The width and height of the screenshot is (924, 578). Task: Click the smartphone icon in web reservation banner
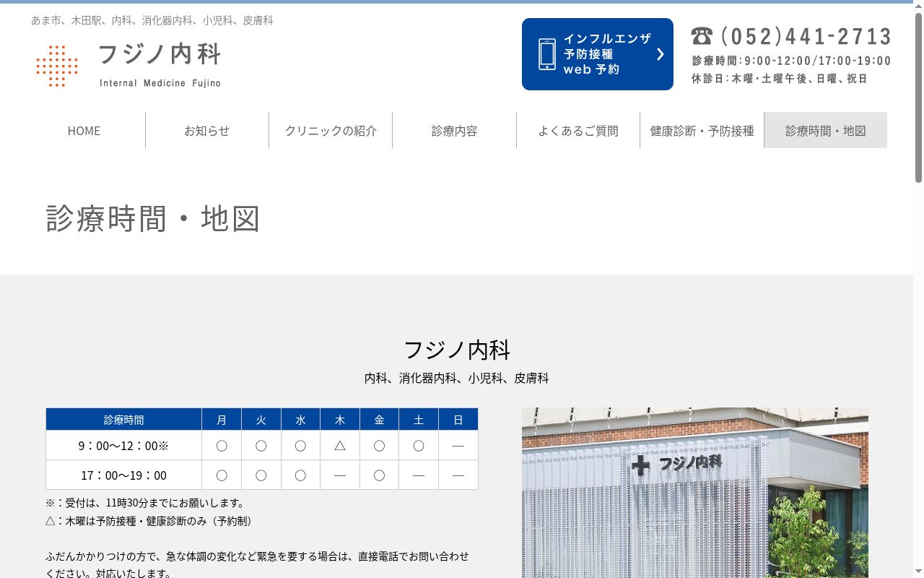(x=547, y=54)
